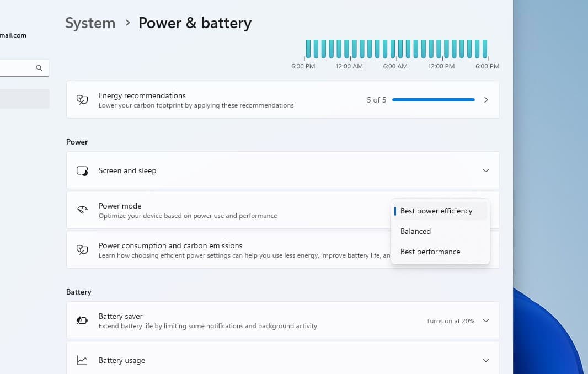Screen dimensions: 588x374
Task: Select Best power efficiency power mode
Action: click(x=436, y=211)
